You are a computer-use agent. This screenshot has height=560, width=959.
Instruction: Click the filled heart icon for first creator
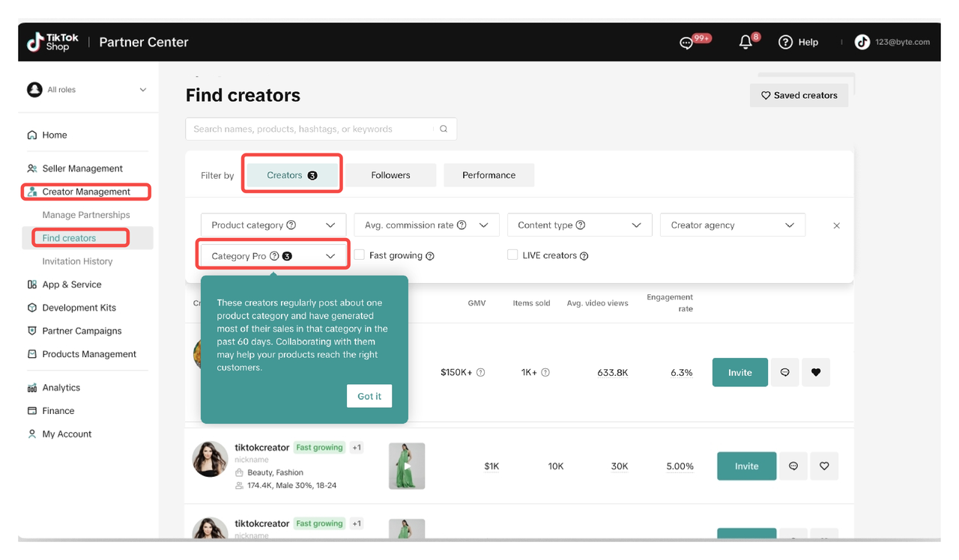pyautogui.click(x=816, y=372)
